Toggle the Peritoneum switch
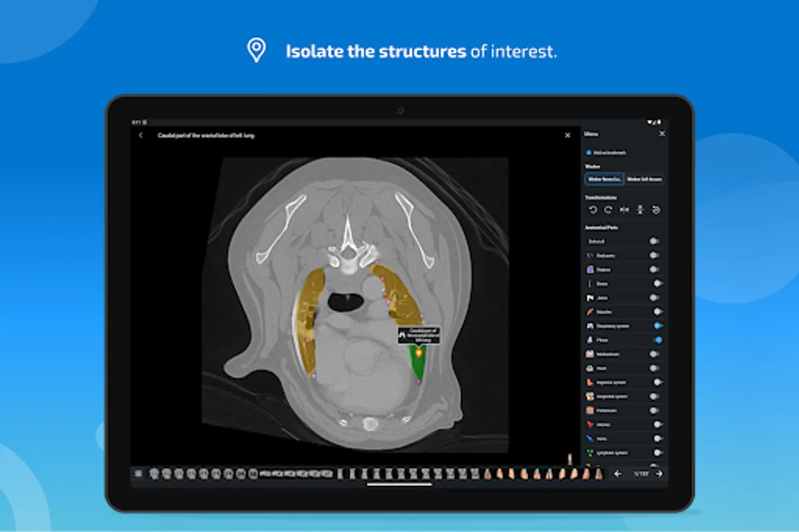 pyautogui.click(x=655, y=410)
